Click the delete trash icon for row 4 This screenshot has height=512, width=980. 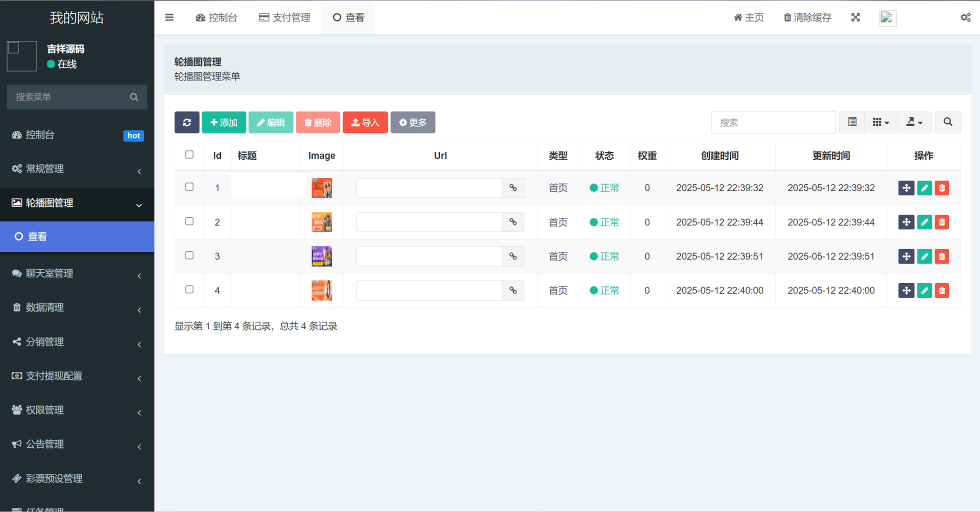pos(941,290)
